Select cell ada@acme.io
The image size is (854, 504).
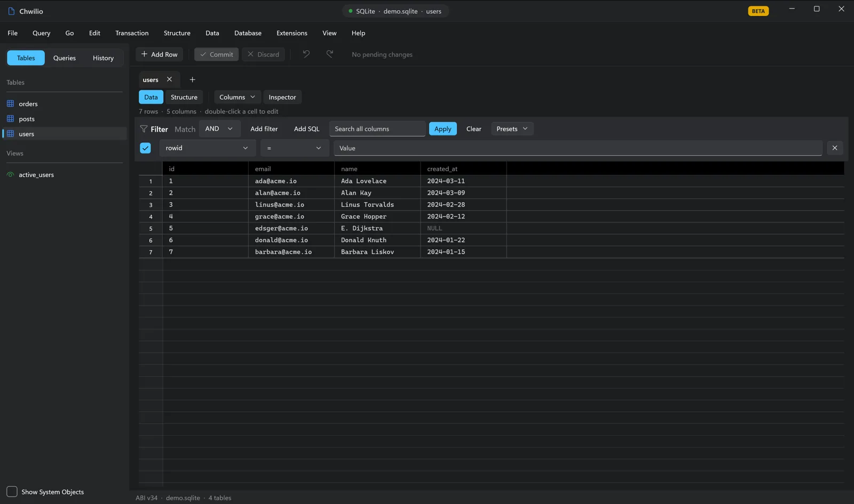[291, 181]
